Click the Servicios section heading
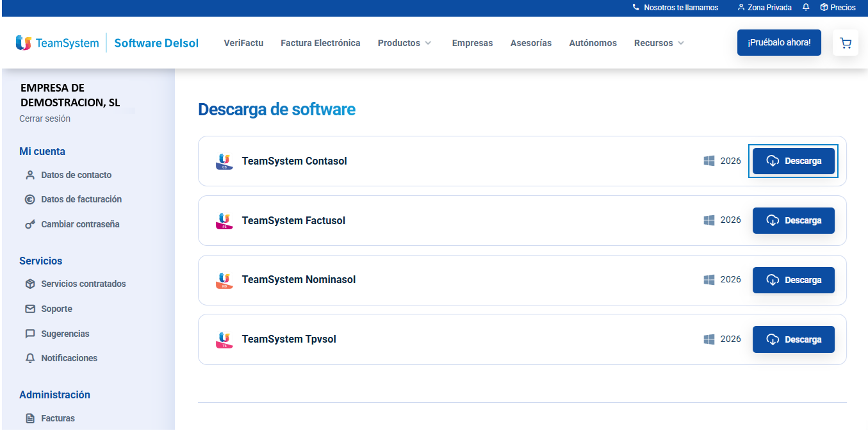The image size is (868, 431). click(x=41, y=261)
